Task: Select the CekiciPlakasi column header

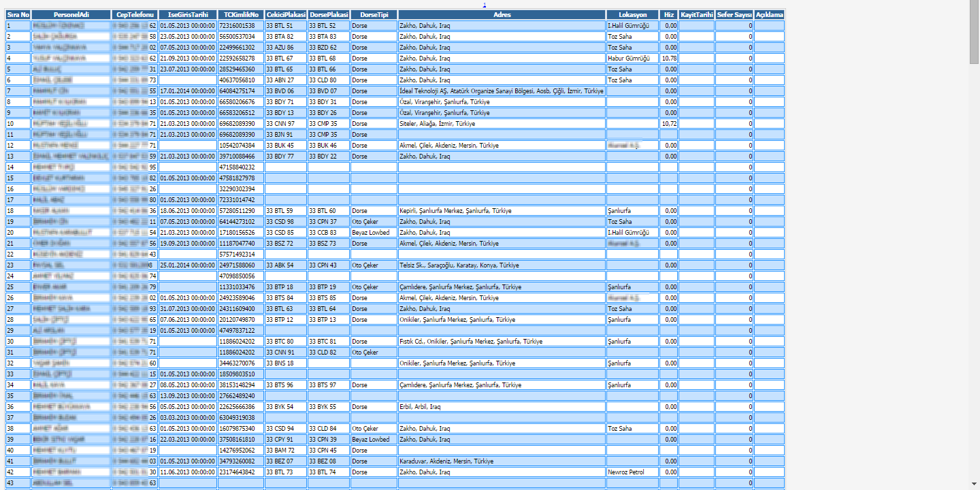Action: coord(286,15)
